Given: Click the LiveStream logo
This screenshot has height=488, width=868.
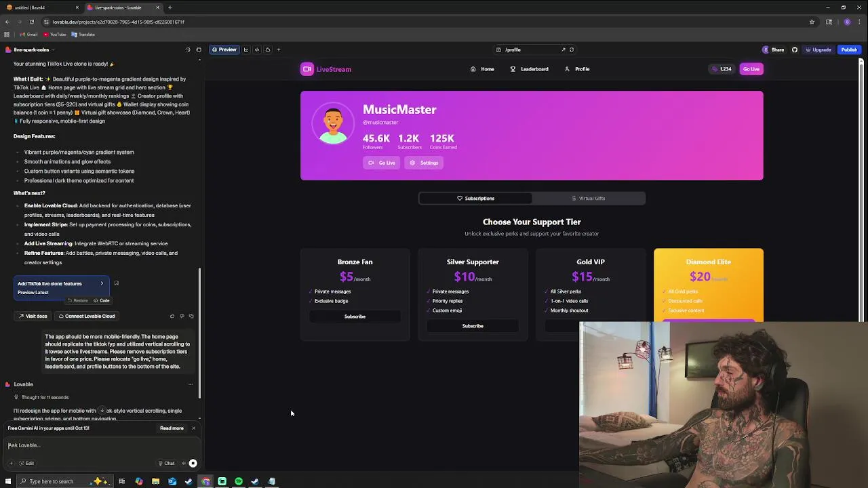Looking at the screenshot, I should click(x=326, y=69).
